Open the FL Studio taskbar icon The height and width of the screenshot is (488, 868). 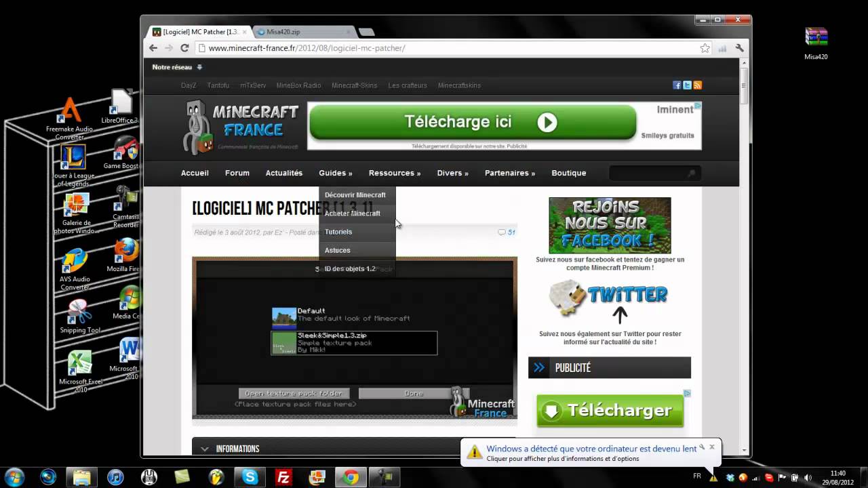point(216,477)
